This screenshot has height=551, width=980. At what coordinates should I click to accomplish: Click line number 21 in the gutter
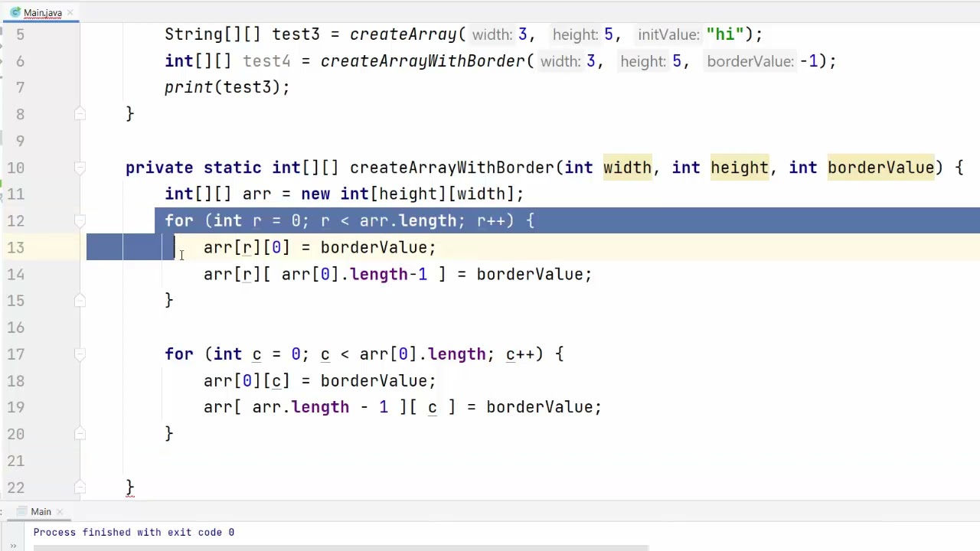[x=16, y=461]
